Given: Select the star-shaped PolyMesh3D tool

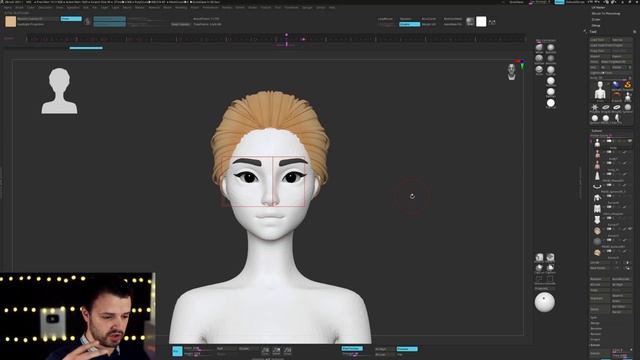Looking at the screenshot, I should pos(595,108).
